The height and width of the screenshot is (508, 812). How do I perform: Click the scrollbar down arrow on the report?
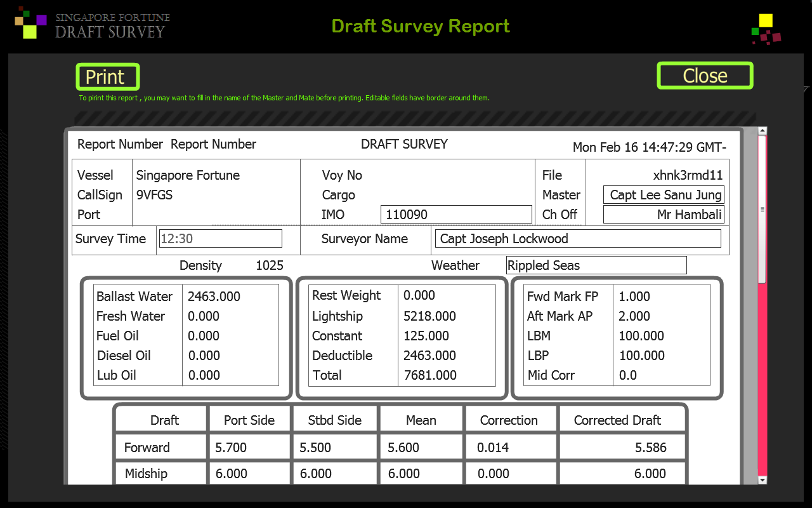pos(761,481)
